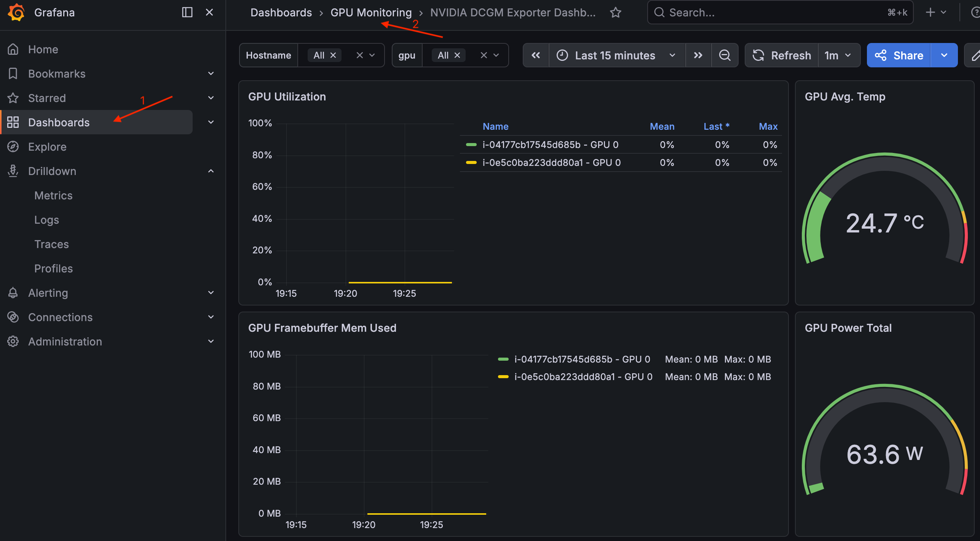
Task: Expand the Bookmarks section chevron
Action: pos(211,73)
